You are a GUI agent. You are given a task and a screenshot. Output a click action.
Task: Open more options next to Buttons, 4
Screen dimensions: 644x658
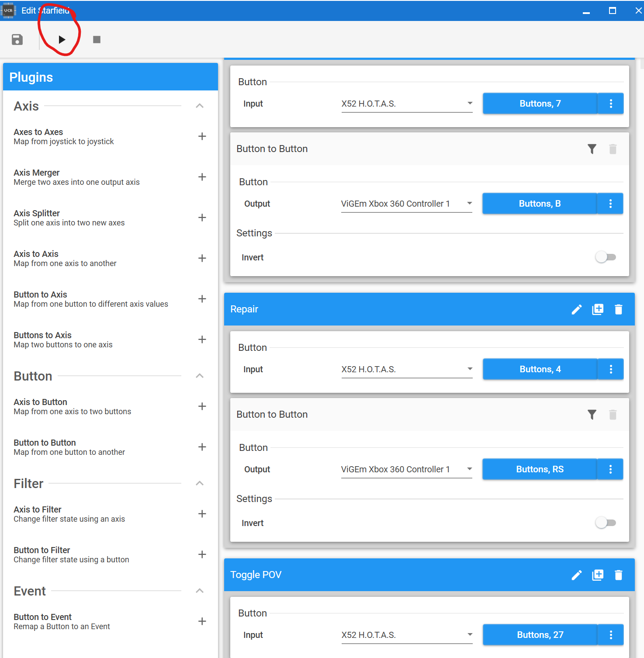tap(611, 369)
